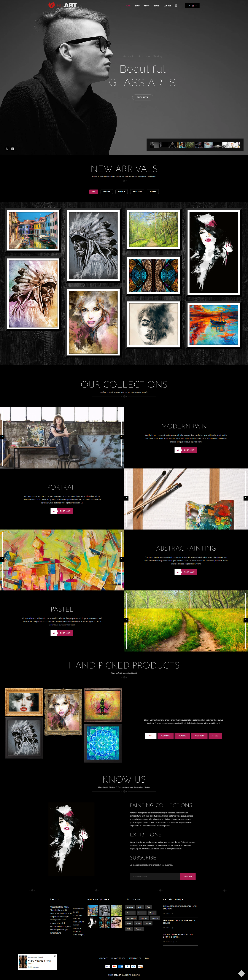Screen dimensions: 248x980
Task: Click the hero Shop Now button
Action: pyautogui.click(x=143, y=97)
